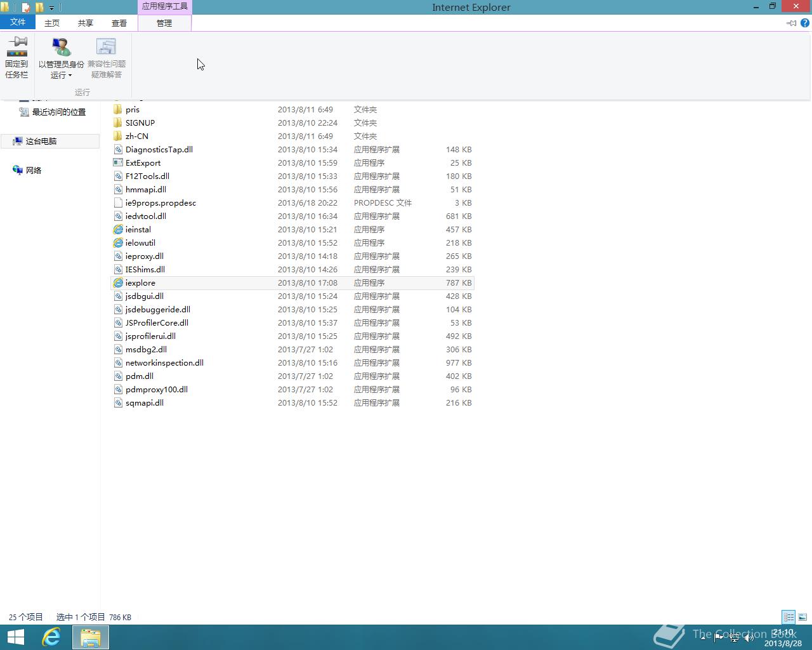Click iedvtool.dll file name
This screenshot has height=650, width=812.
[146, 216]
